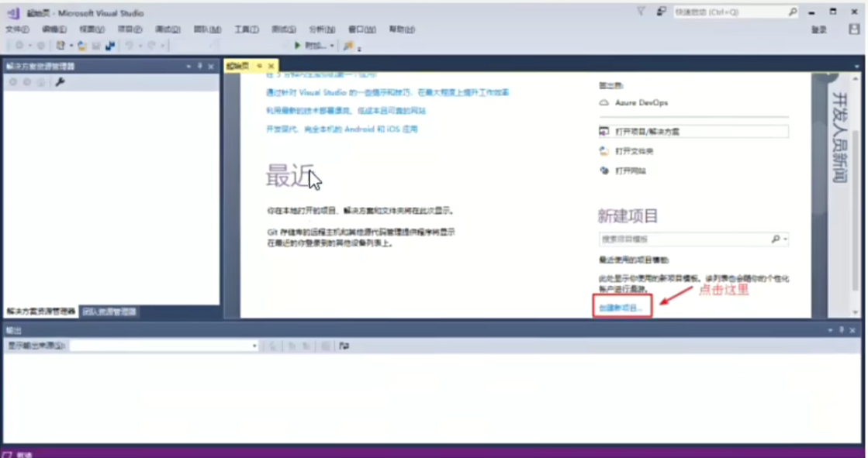Click the Android 和 iOS apps link
This screenshot has width=868, height=458.
coord(341,129)
